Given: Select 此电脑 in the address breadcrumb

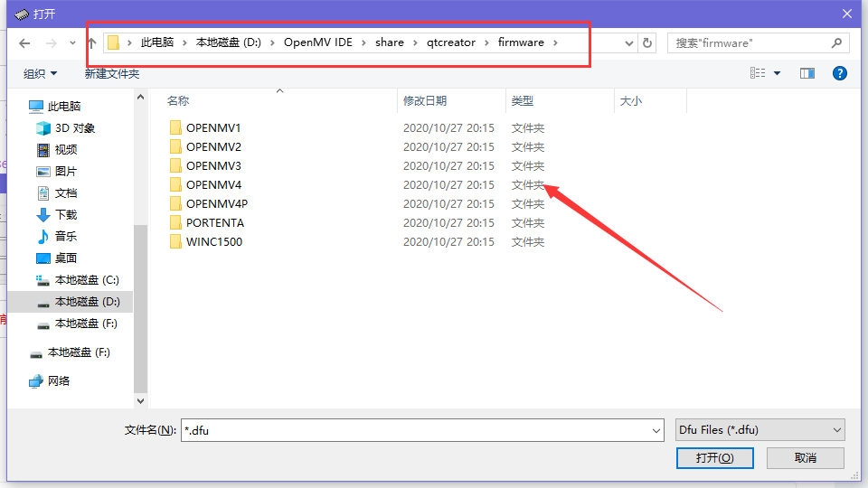Looking at the screenshot, I should [x=156, y=42].
